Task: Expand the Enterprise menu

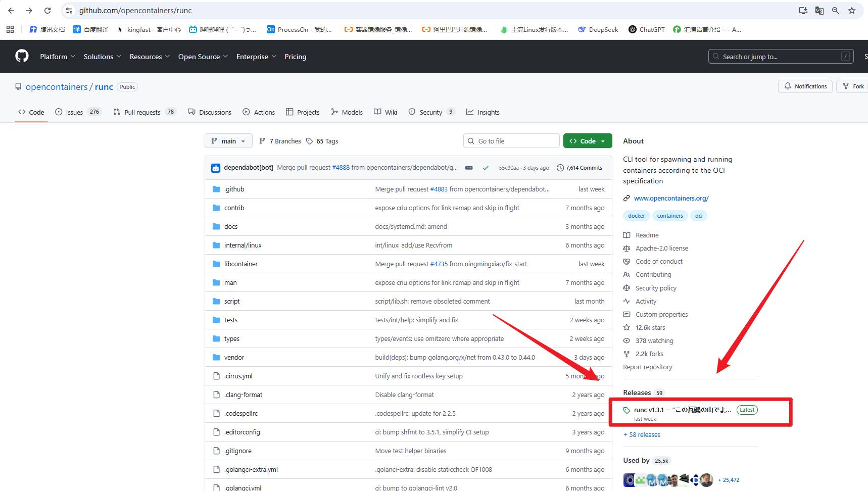Action: (x=256, y=57)
